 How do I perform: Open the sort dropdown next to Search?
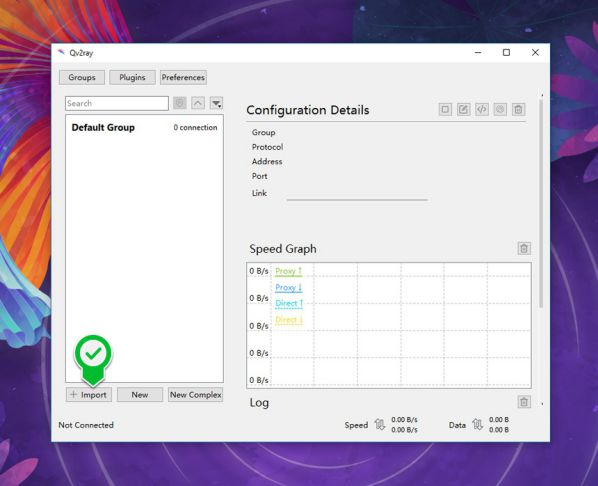[x=216, y=103]
